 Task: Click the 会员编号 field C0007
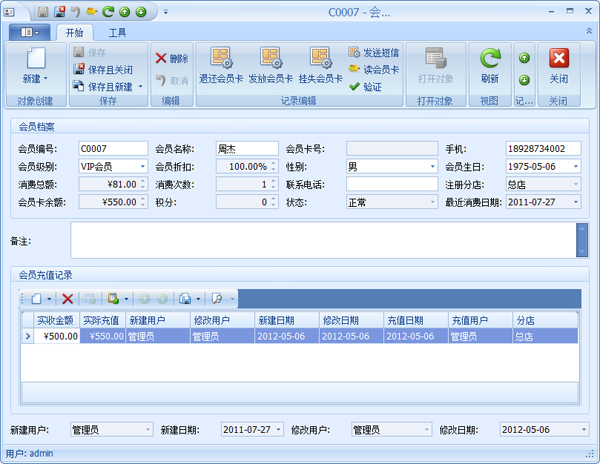[x=113, y=148]
